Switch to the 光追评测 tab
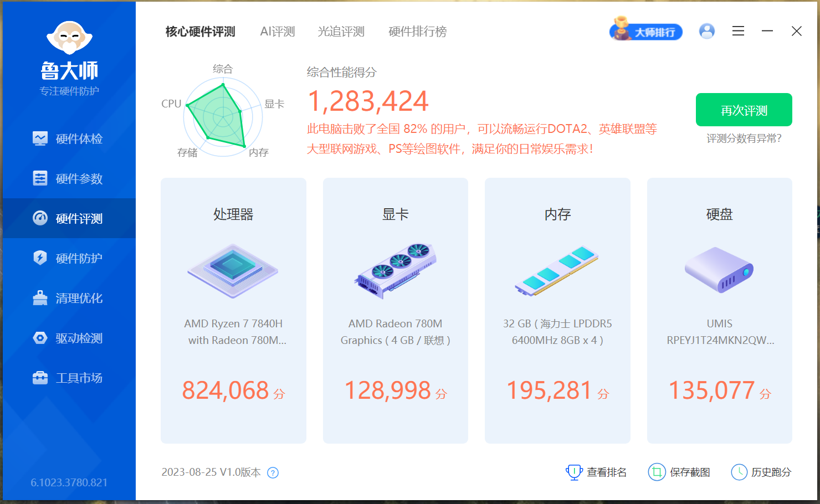Screen dimensions: 820x504 click(341, 32)
